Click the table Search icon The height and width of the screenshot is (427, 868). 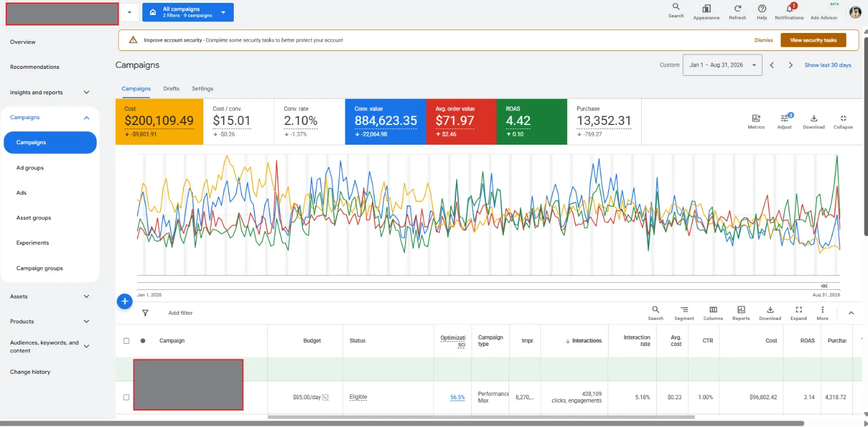tap(656, 313)
